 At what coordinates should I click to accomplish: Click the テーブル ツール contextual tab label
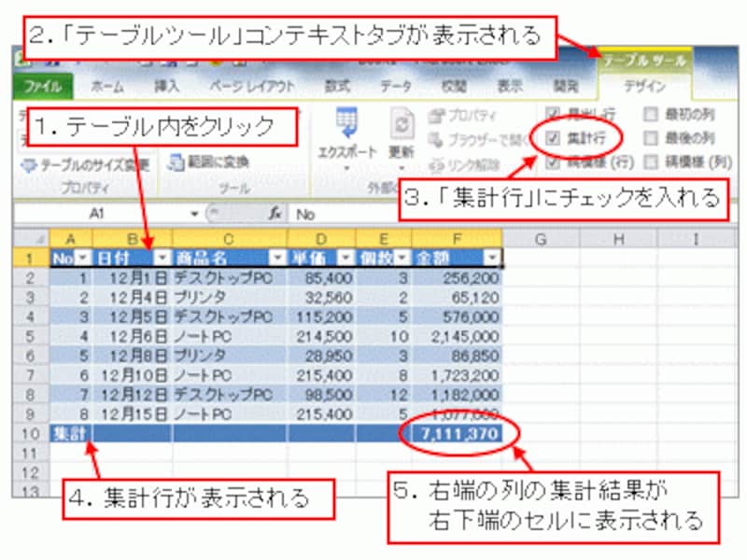(x=644, y=61)
